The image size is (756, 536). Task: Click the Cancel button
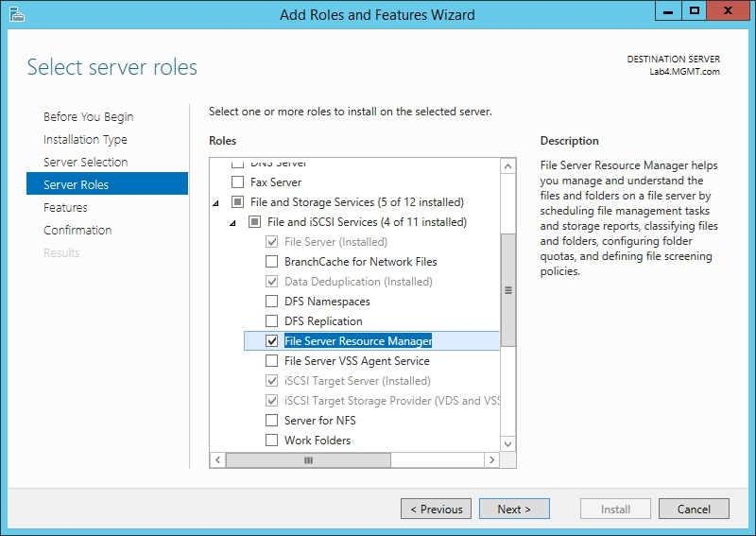click(694, 509)
